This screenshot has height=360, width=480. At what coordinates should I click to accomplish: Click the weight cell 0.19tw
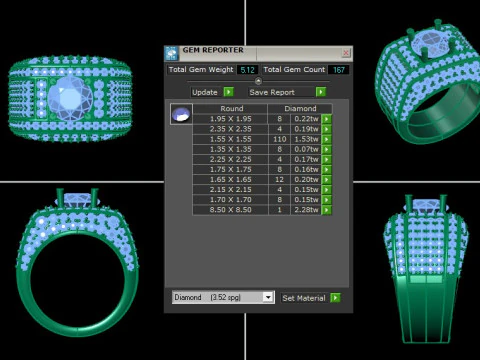click(306, 129)
